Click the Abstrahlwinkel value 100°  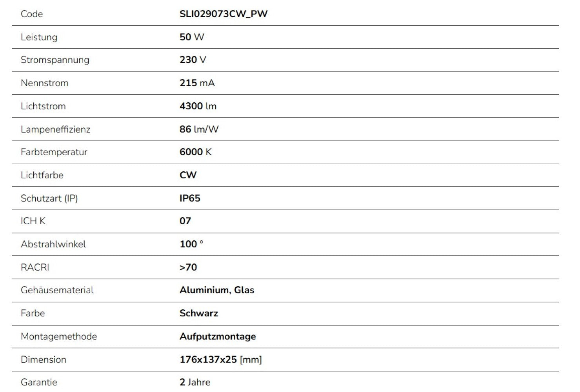pos(191,244)
